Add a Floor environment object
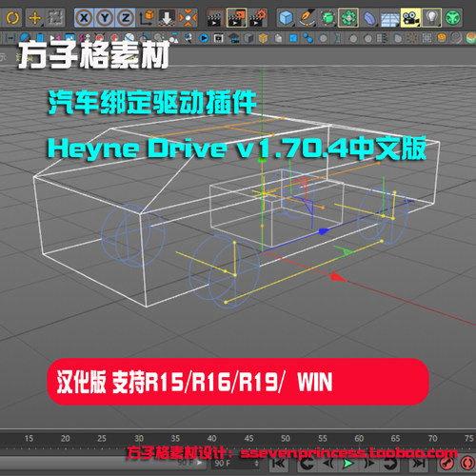The image size is (476, 476). (x=390, y=18)
